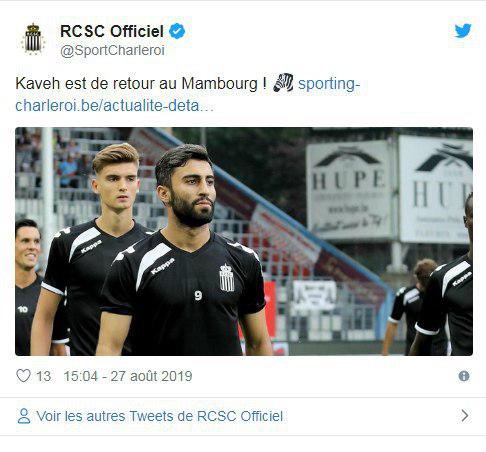Click the blue verified badge icon
The width and height of the screenshot is (486, 452).
[177, 31]
